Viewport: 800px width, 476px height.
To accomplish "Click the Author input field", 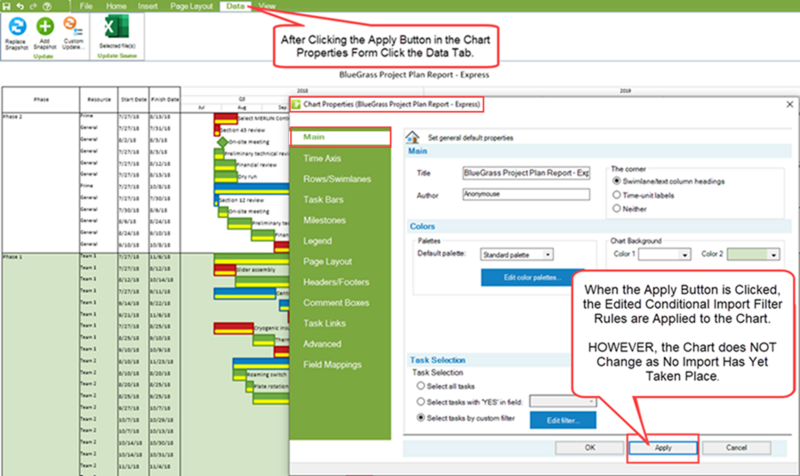I will (x=526, y=194).
